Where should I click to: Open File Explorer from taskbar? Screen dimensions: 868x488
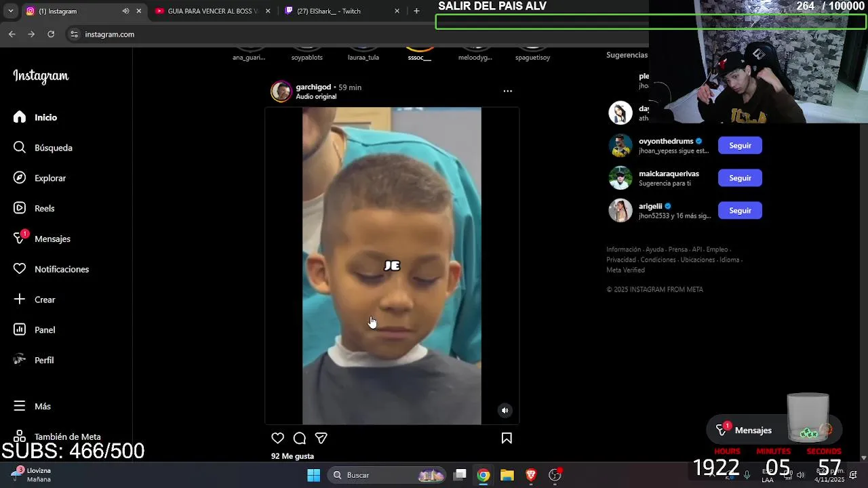pyautogui.click(x=507, y=475)
